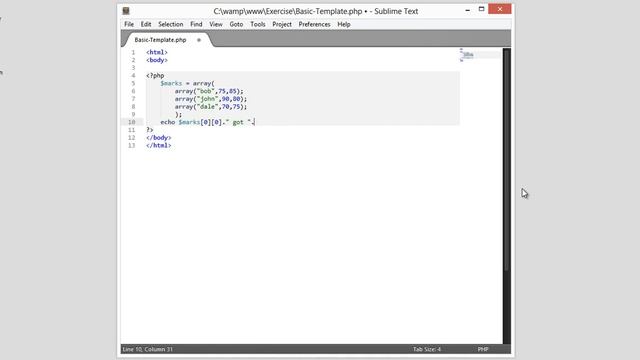
Task: Click the array("john",90,80) line
Action: point(211,99)
